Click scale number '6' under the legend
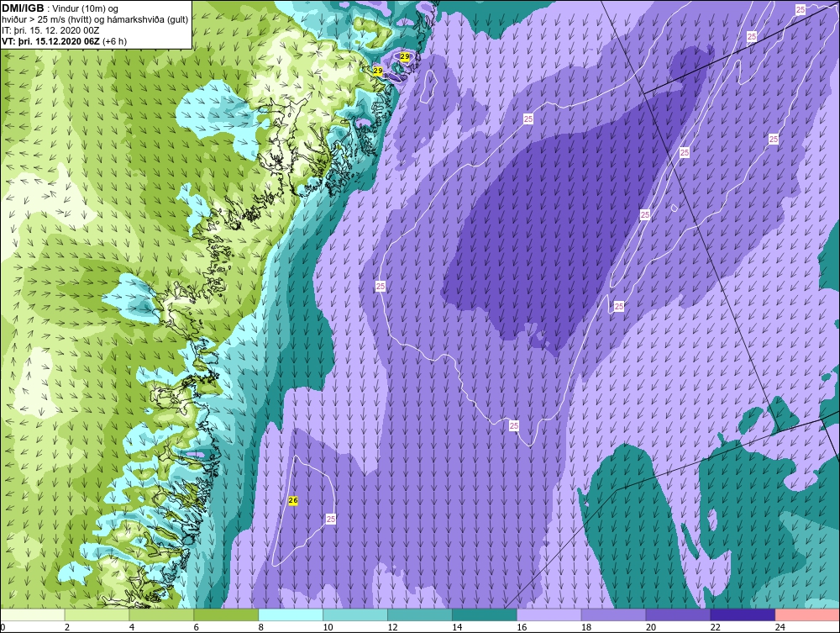This screenshot has height=633, width=840. [x=196, y=627]
